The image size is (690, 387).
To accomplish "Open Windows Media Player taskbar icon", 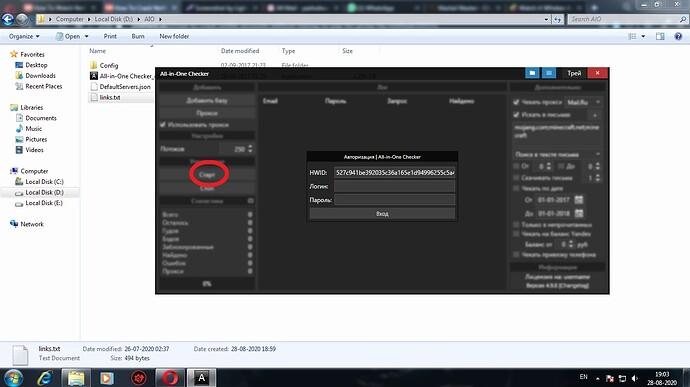I will (x=106, y=378).
